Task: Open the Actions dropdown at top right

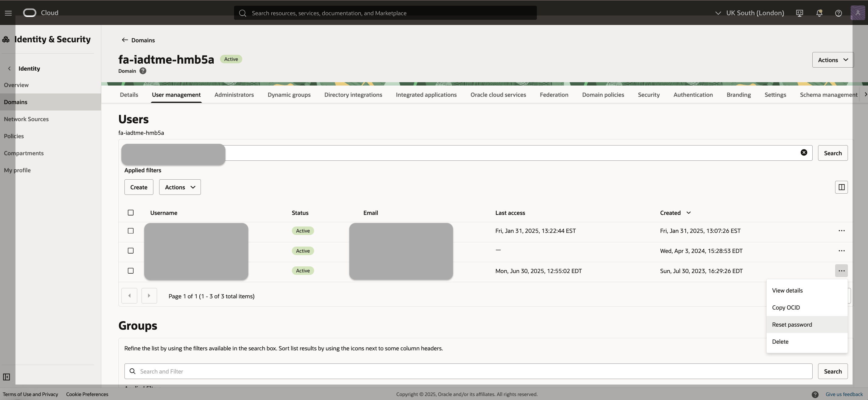Action: (x=832, y=59)
